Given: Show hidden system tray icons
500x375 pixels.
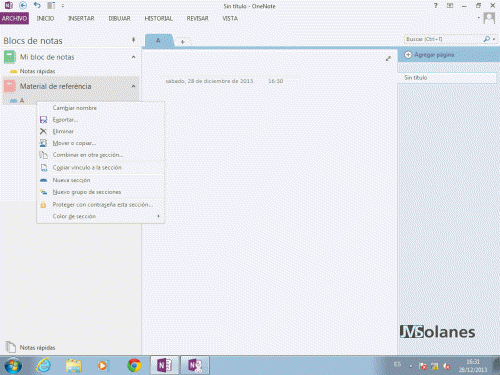Looking at the screenshot, I should pos(411,366).
